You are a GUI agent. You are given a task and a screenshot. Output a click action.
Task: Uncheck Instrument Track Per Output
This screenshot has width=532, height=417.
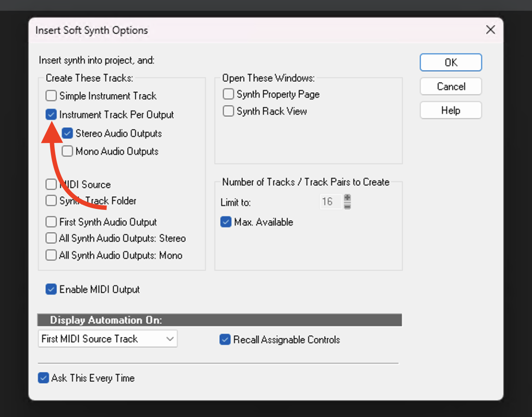(51, 115)
